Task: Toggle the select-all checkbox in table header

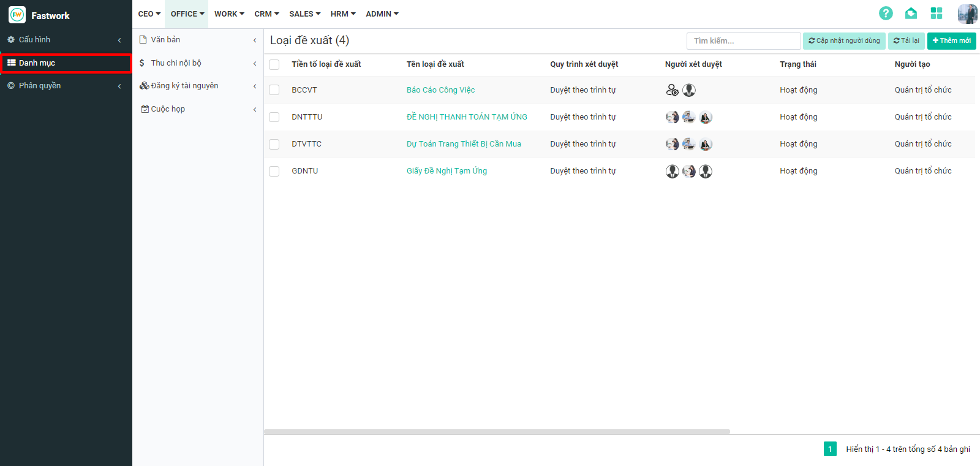Action: pos(274,64)
